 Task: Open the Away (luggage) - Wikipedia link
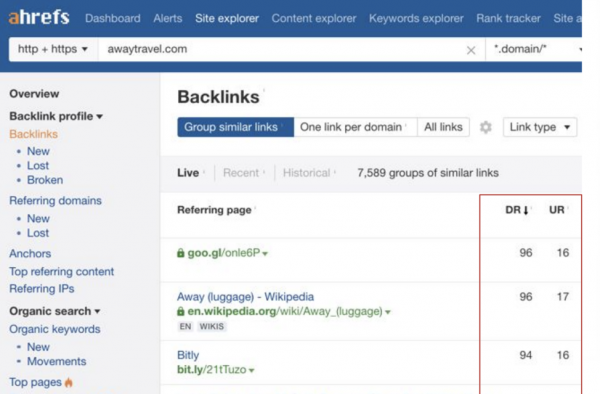(245, 297)
